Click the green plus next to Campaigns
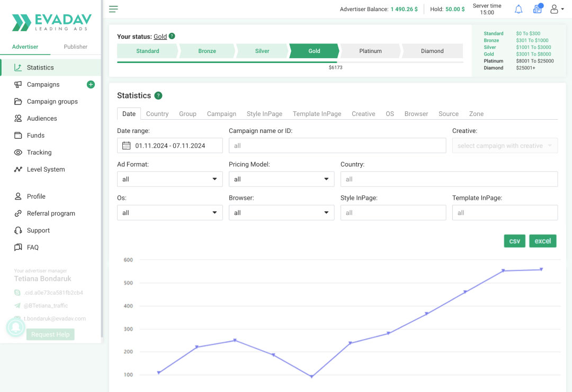 coord(91,84)
